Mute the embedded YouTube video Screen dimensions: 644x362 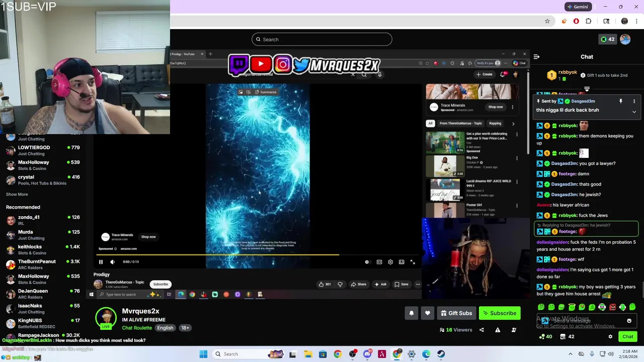tap(112, 262)
